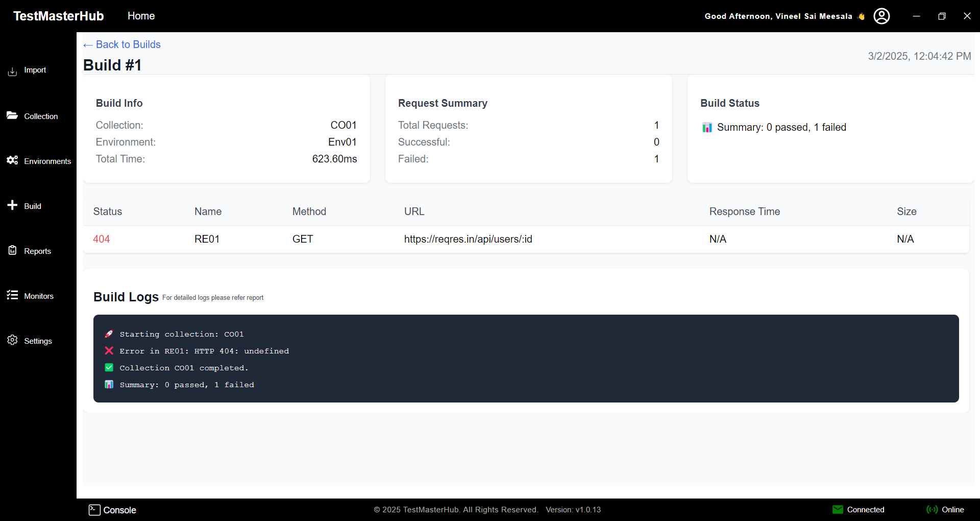This screenshot has height=521, width=980.
Task: Click the 'Error in RE01: HTTP 404' log line
Action: click(x=204, y=351)
